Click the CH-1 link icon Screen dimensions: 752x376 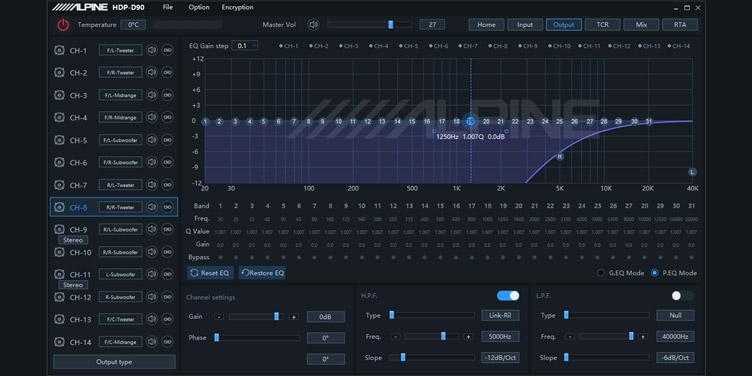pos(167,50)
